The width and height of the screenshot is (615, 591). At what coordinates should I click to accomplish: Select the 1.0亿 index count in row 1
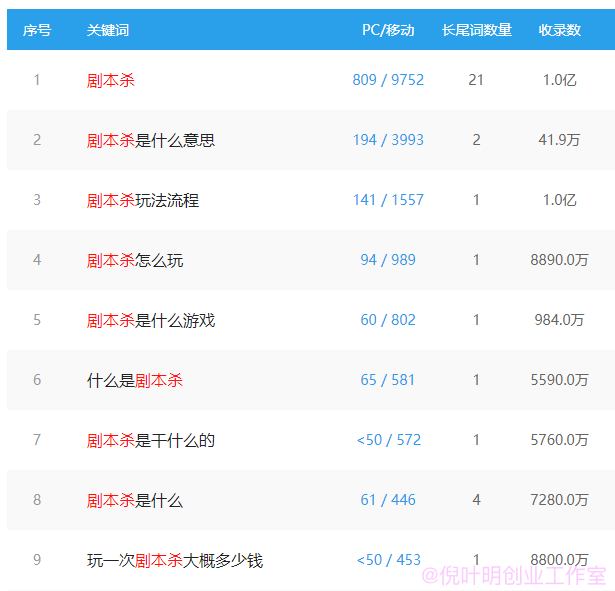559,80
